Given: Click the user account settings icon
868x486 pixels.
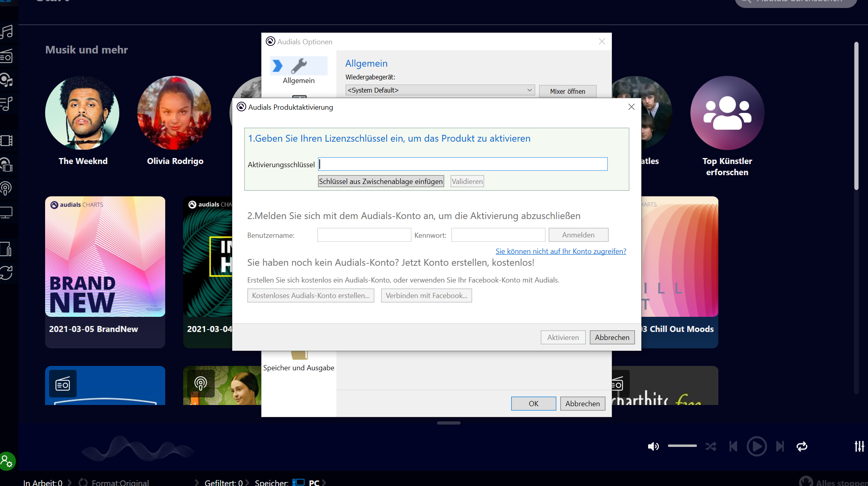Looking at the screenshot, I should coord(7,462).
